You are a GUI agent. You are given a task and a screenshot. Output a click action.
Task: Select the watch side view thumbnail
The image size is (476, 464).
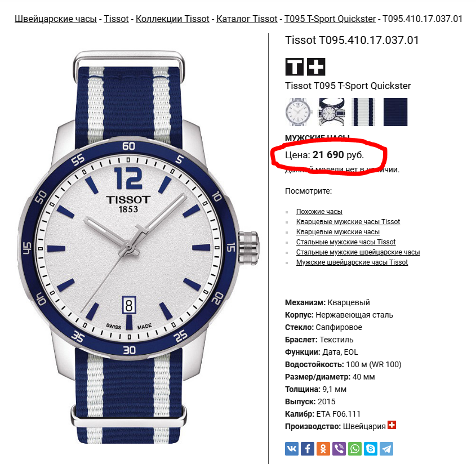pyautogui.click(x=331, y=112)
